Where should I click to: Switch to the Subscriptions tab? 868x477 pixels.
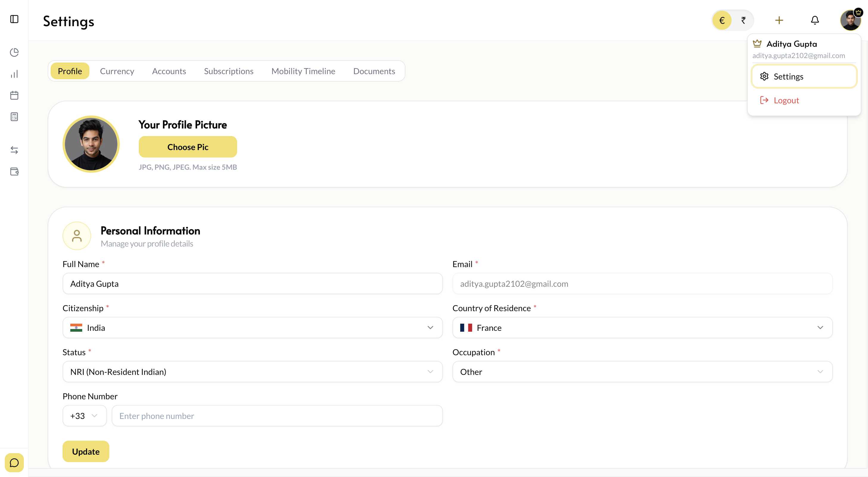click(x=228, y=71)
